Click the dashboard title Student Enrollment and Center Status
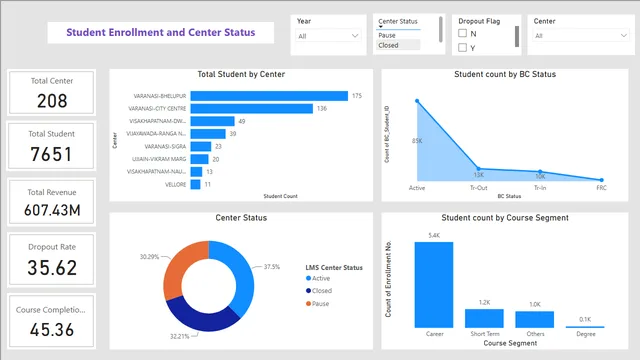The height and width of the screenshot is (360, 640). [x=161, y=32]
